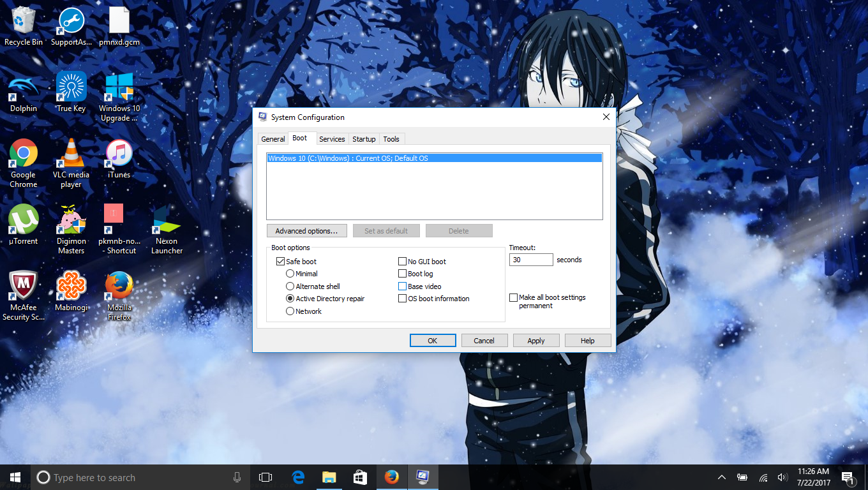Open McAfee Security Scan

pos(23,287)
